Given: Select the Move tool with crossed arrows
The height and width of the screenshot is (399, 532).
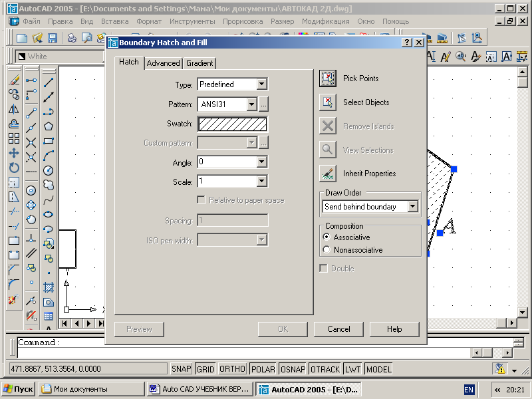Looking at the screenshot, I should click(x=14, y=153).
